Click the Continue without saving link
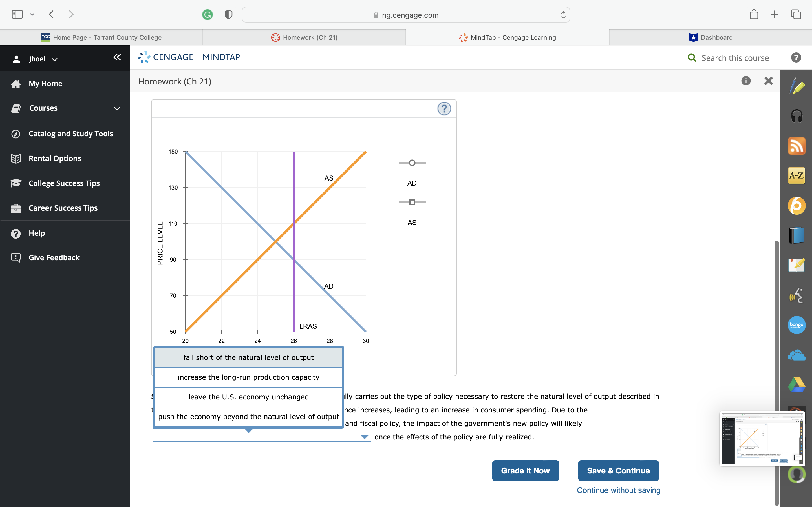This screenshot has width=812, height=507. click(618, 490)
